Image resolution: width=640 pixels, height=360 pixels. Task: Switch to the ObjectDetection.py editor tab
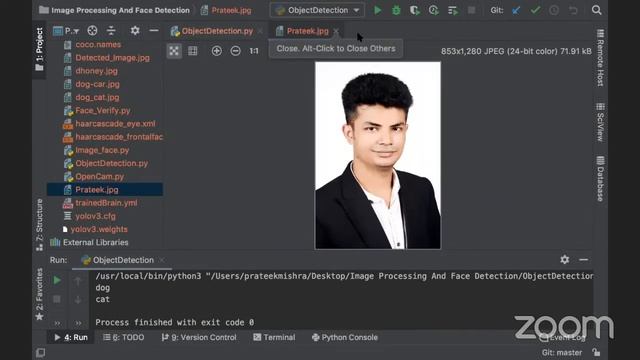(217, 31)
